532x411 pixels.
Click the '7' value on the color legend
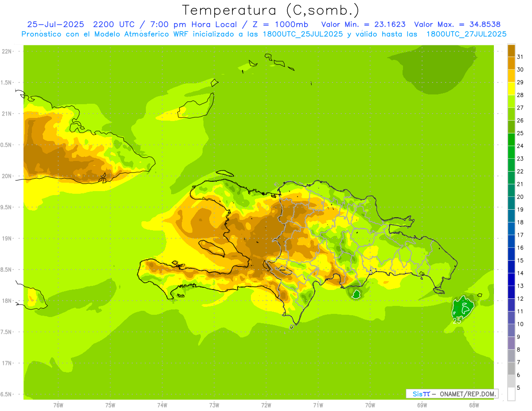519,362
